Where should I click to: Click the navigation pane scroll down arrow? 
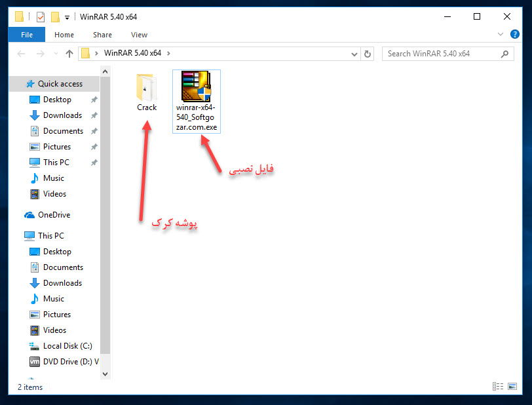pos(105,374)
